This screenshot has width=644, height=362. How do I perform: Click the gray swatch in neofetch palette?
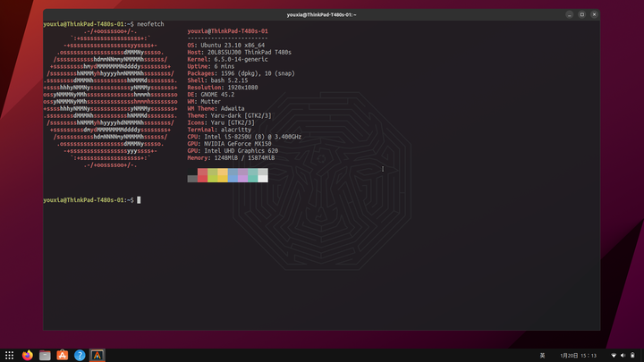point(192,179)
